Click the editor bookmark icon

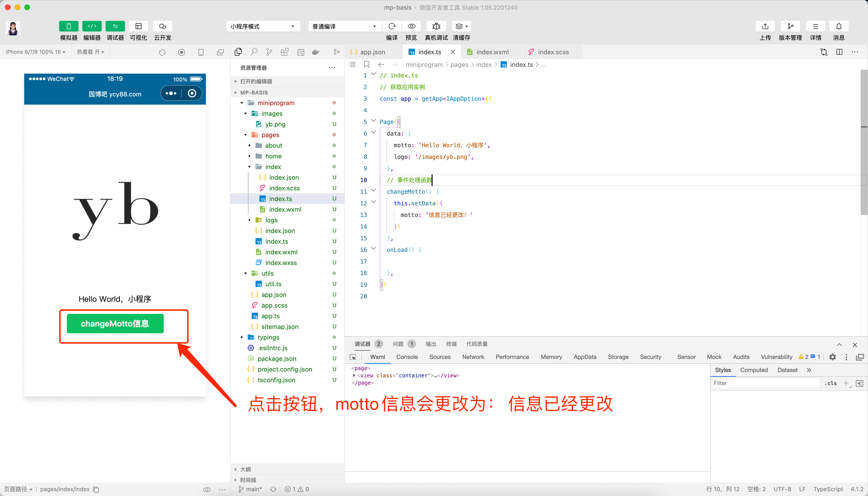(366, 65)
